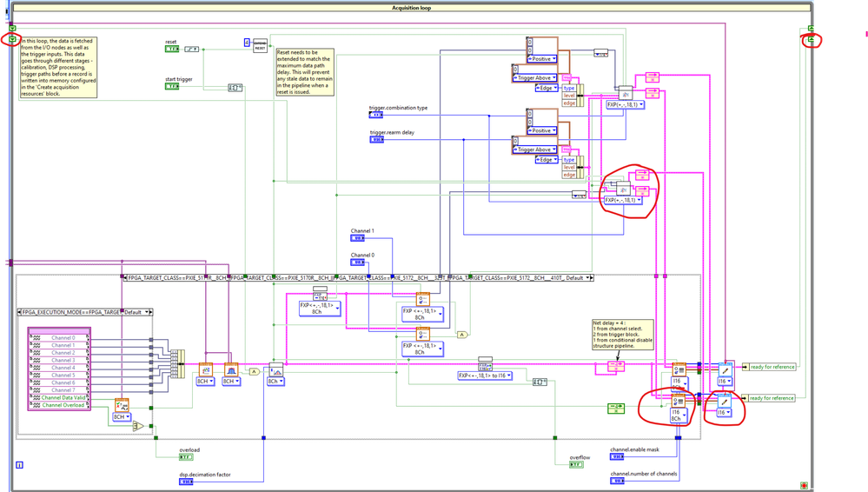Click the Channel 0 I/O node row
This screenshot has width=868, height=492.
[59, 337]
